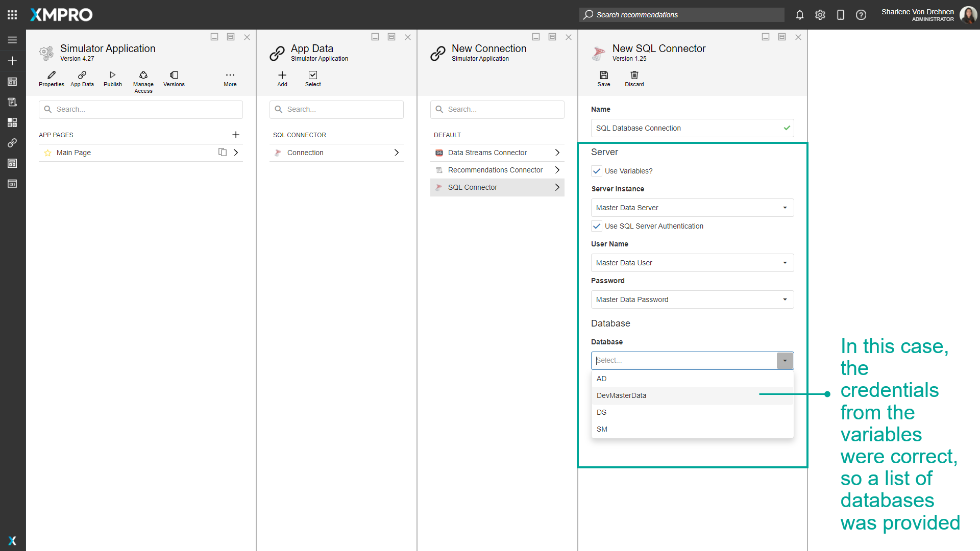Open the Password variable dropdown
The height and width of the screenshot is (551, 980).
point(692,299)
